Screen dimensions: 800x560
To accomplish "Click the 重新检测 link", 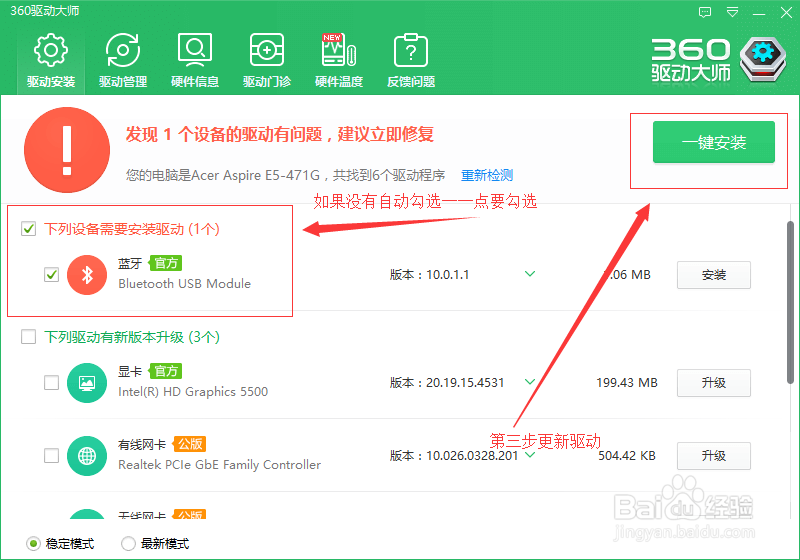I will (x=487, y=175).
